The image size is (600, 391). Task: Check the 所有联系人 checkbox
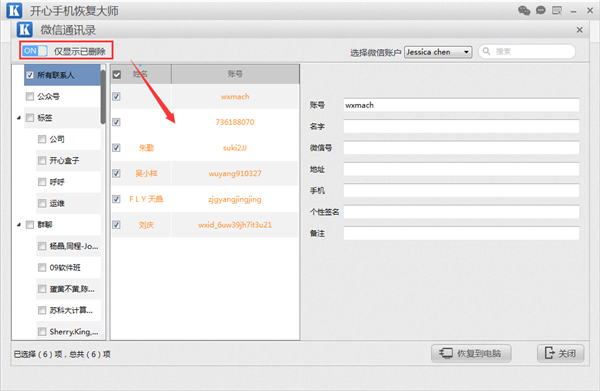pyautogui.click(x=30, y=75)
